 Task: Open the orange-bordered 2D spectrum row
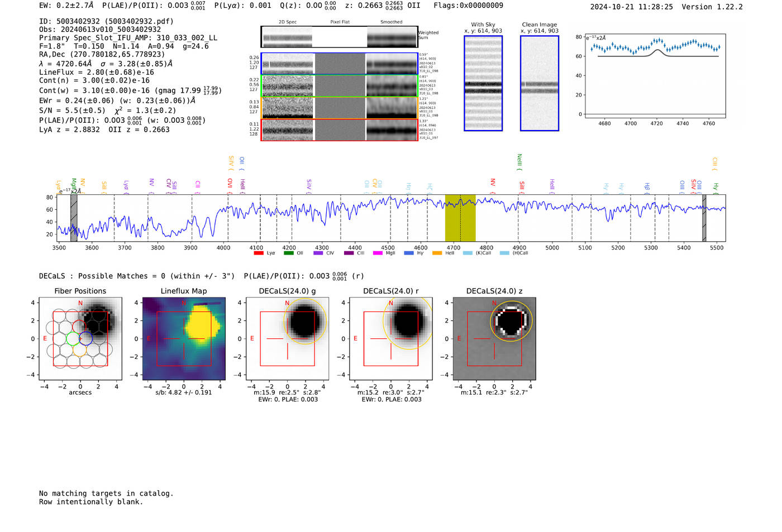tap(340, 108)
